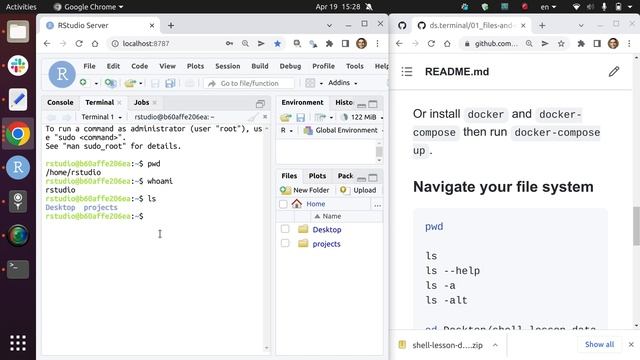This screenshot has width=640, height=360.
Task: Open the Addins dropdown
Action: tap(342, 83)
